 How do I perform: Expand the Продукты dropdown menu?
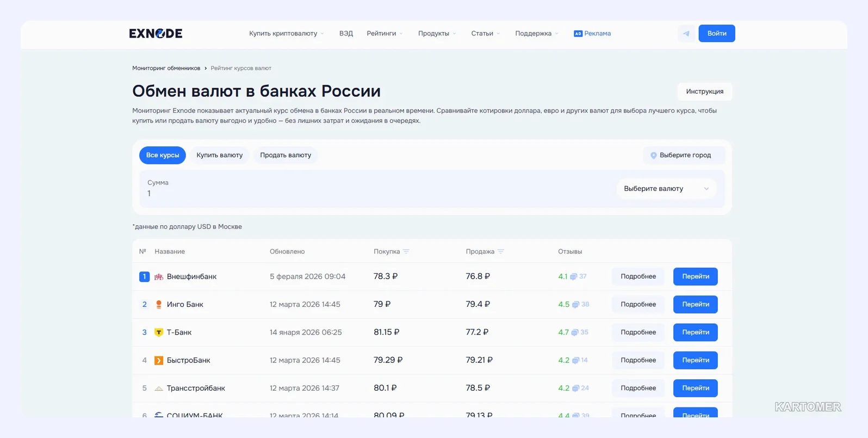pyautogui.click(x=437, y=34)
